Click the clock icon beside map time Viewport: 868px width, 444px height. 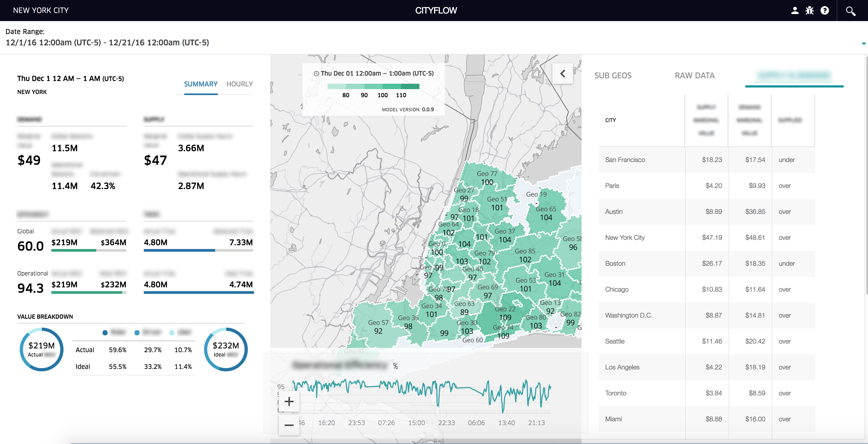tap(316, 73)
